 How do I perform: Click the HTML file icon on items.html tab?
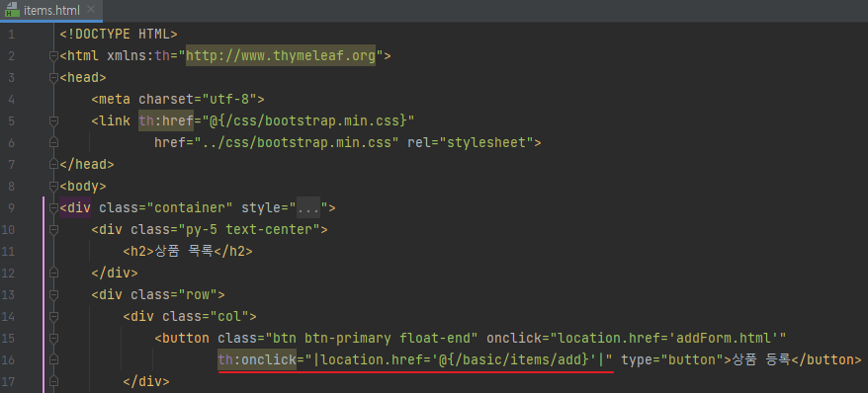point(12,10)
